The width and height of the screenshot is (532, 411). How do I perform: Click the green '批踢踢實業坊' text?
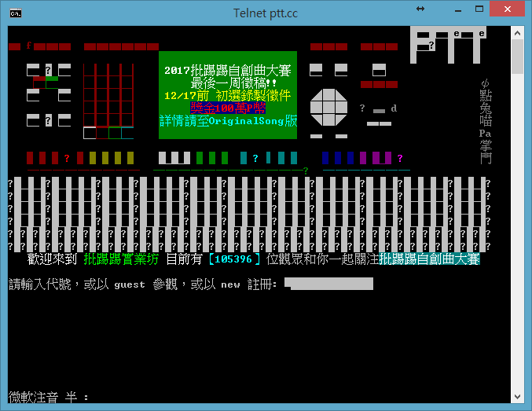121,259
